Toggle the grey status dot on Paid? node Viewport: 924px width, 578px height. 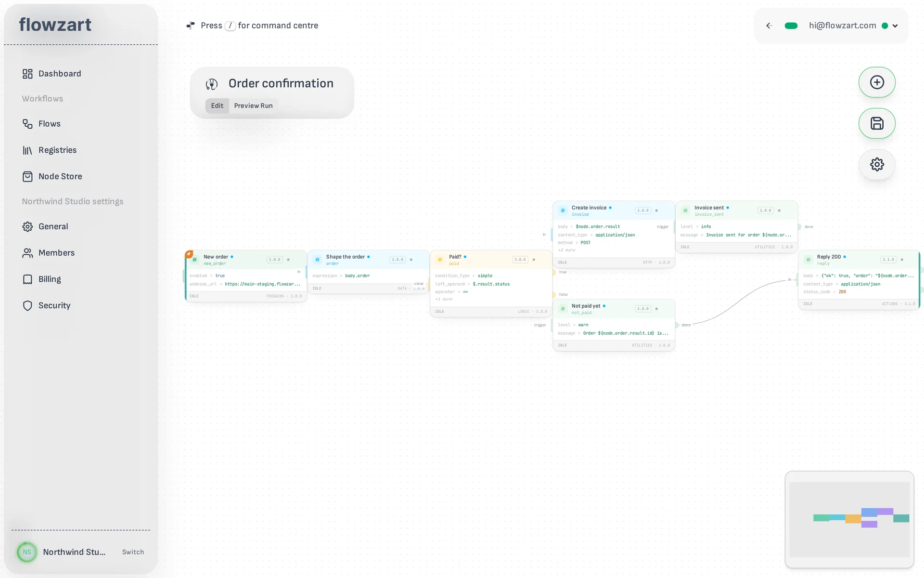534,260
